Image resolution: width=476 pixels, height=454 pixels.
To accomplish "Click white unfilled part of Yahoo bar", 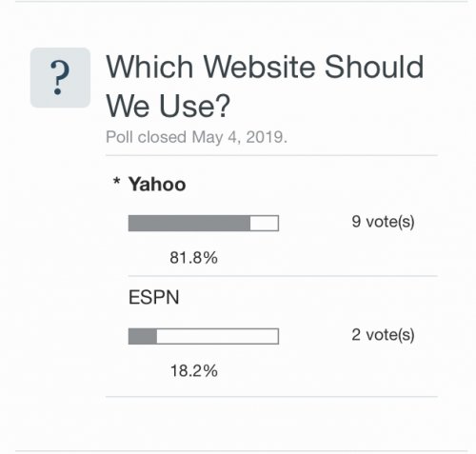I will pyautogui.click(x=265, y=224).
